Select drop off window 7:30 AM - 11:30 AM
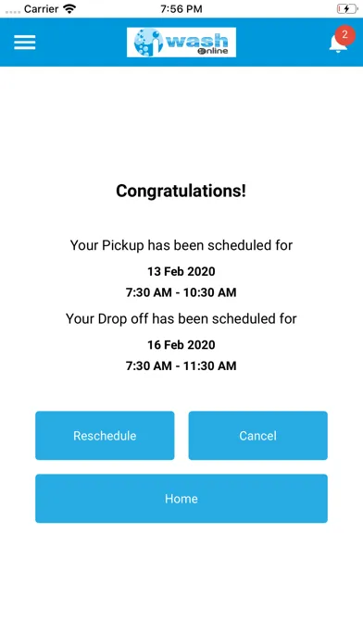The image size is (363, 644). 181,365
